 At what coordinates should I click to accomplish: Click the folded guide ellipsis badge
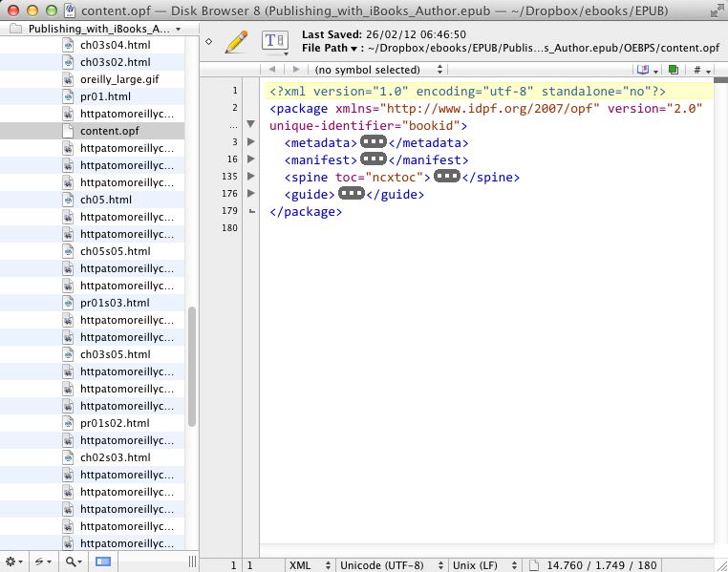point(352,194)
